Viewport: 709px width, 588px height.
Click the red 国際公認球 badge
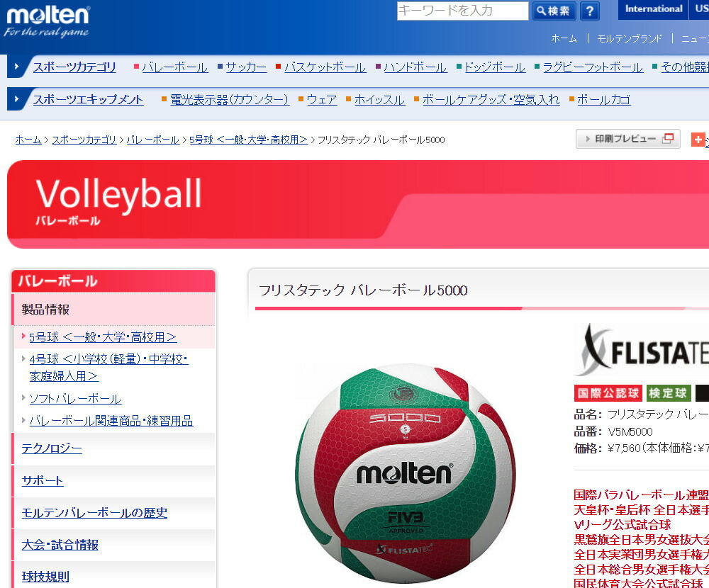tap(608, 393)
